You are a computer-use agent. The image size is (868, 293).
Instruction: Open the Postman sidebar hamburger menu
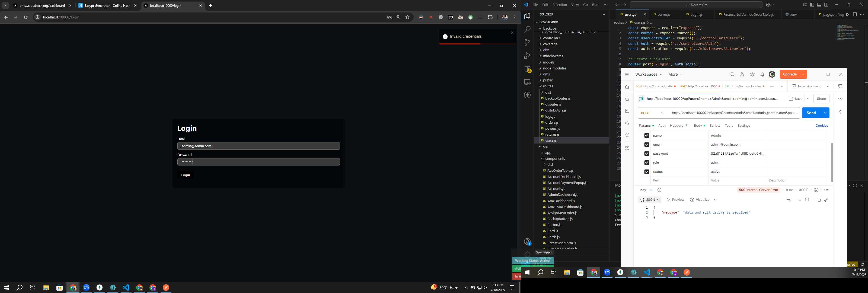(x=627, y=75)
